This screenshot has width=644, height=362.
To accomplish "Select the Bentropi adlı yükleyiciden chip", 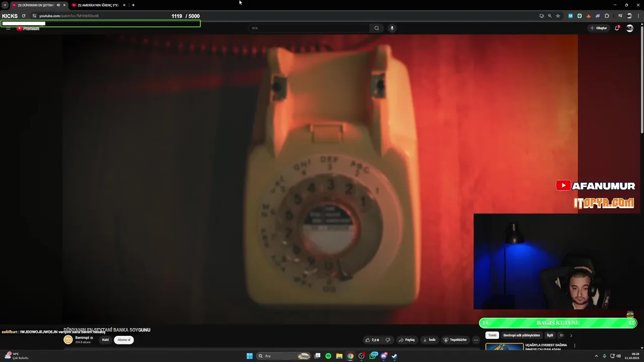I will [521, 335].
